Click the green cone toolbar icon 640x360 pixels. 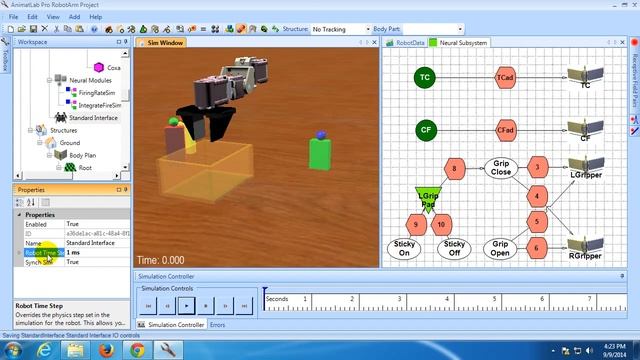pyautogui.click(x=143, y=29)
